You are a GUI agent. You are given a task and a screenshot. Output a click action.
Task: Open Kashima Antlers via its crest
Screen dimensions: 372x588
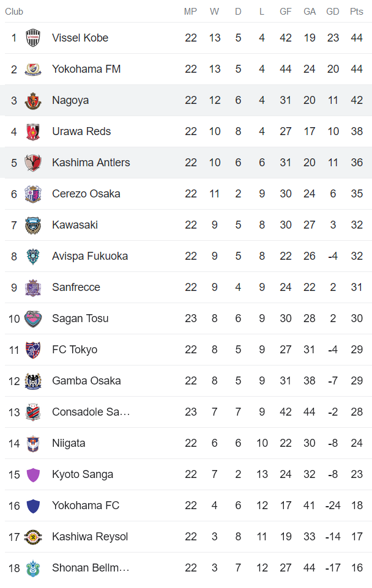(x=32, y=163)
